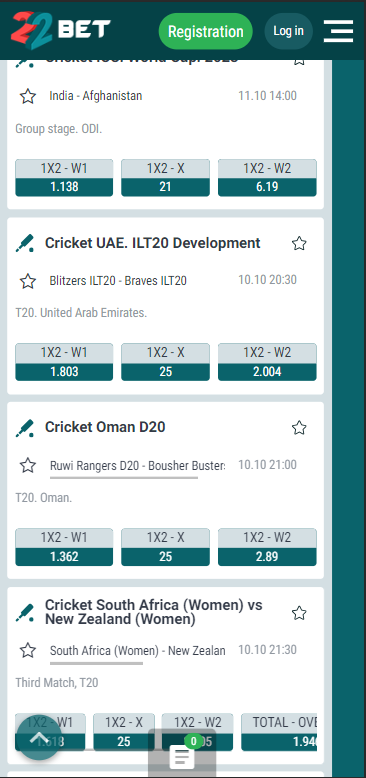Star the Blitzers ILT20 - Braves ILT20 match
Screen dimensions: 366x778
pyautogui.click(x=28, y=281)
